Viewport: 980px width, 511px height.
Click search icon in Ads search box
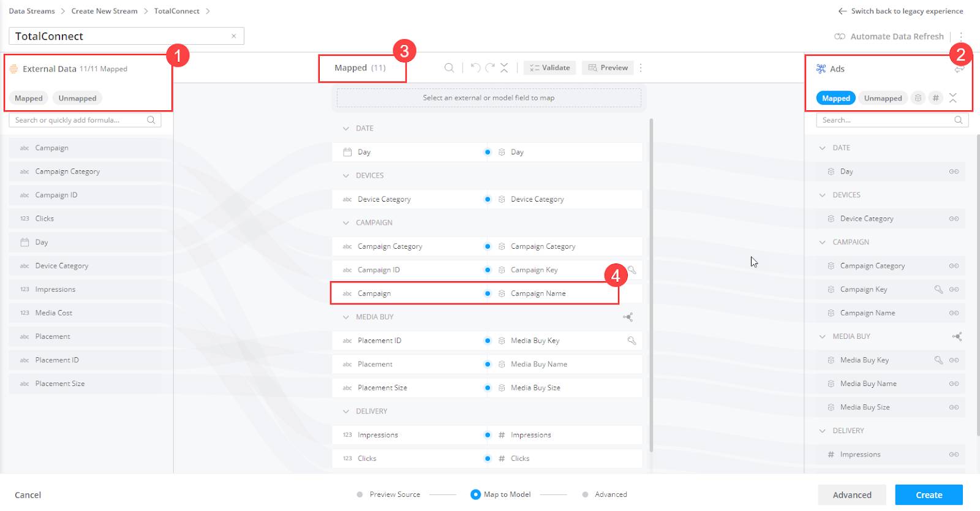[x=958, y=120]
